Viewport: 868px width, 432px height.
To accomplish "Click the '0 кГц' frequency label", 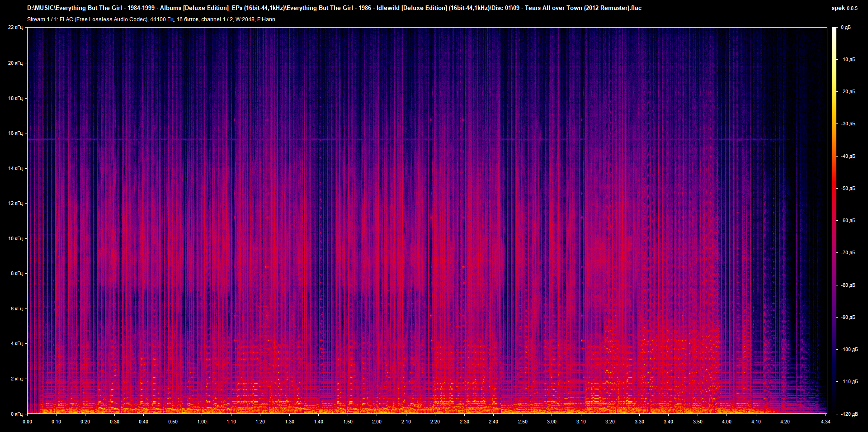I will (17, 414).
